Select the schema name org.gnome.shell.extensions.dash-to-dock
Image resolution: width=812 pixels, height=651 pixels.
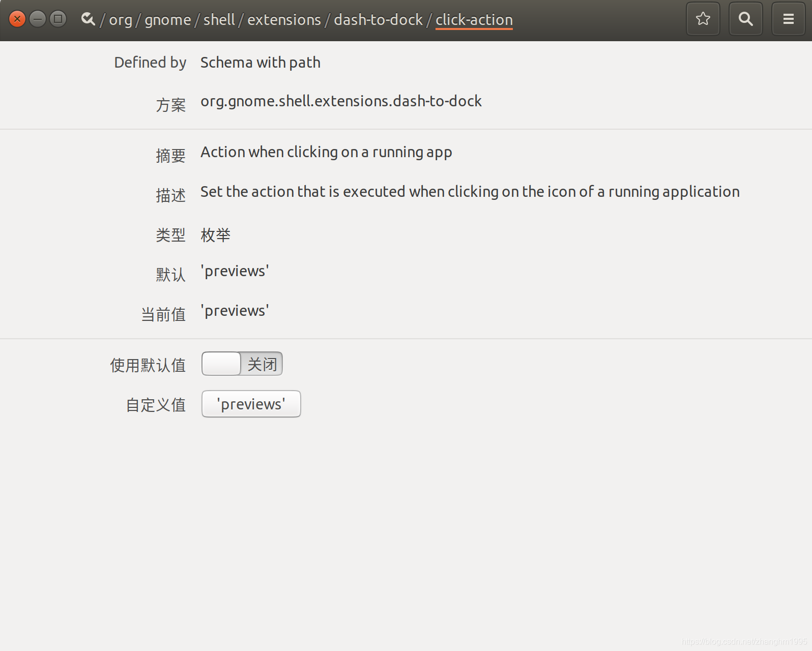[341, 101]
